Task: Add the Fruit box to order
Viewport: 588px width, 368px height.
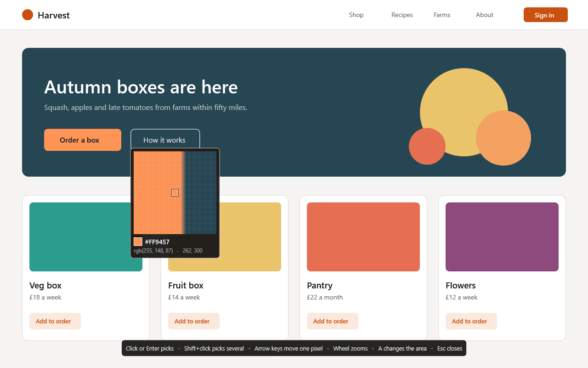Action: pyautogui.click(x=194, y=321)
